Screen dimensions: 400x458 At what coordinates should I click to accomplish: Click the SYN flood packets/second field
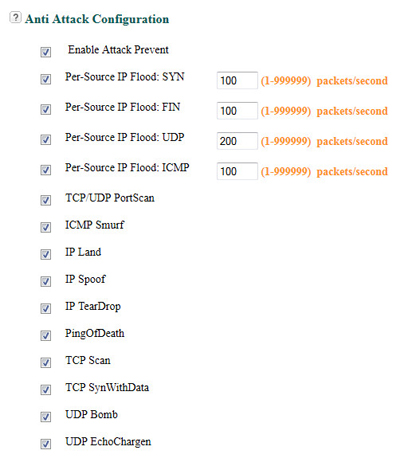pos(237,80)
